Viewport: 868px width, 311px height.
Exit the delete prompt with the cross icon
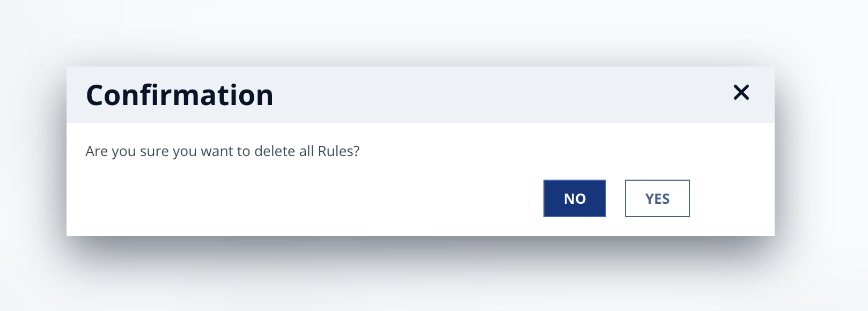pos(741,93)
